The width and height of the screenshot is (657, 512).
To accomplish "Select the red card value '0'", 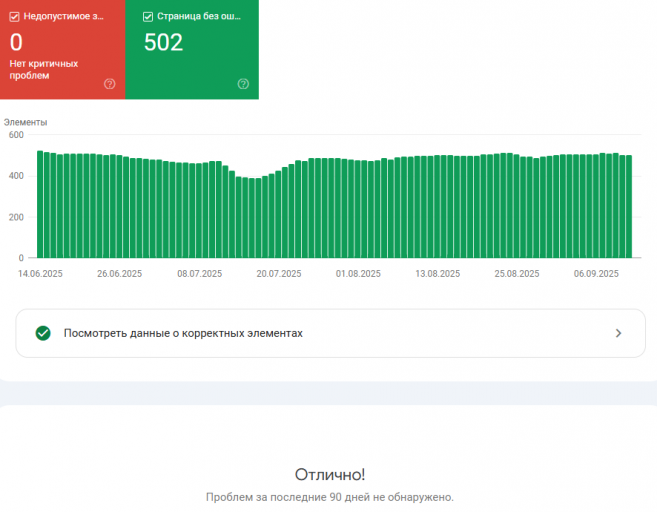I will click(16, 42).
